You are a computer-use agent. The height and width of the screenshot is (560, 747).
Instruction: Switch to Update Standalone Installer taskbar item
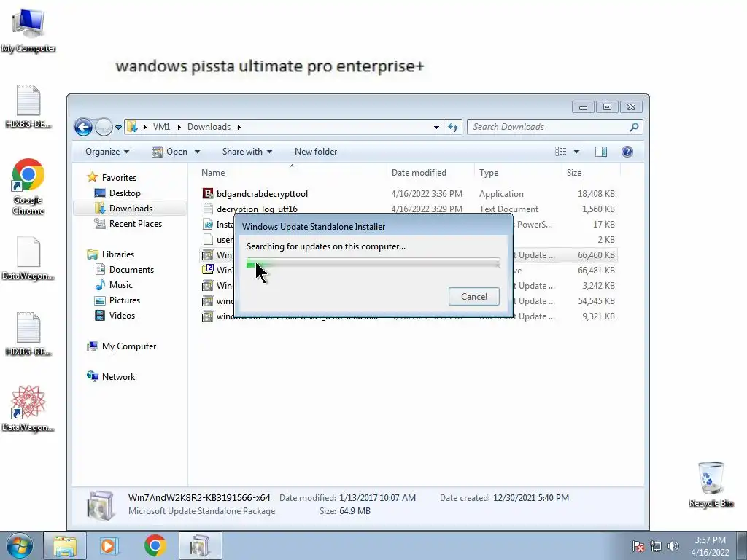[201, 545]
